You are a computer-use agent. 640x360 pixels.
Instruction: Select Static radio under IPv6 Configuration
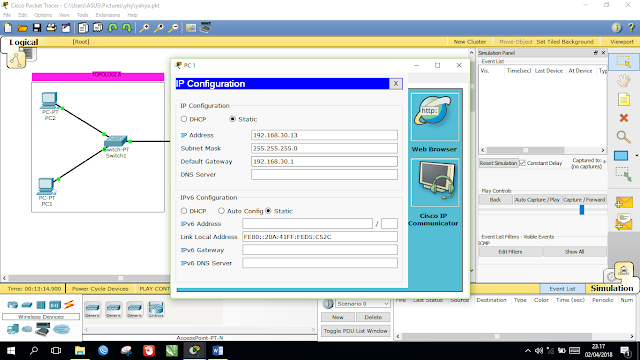pos(268,211)
